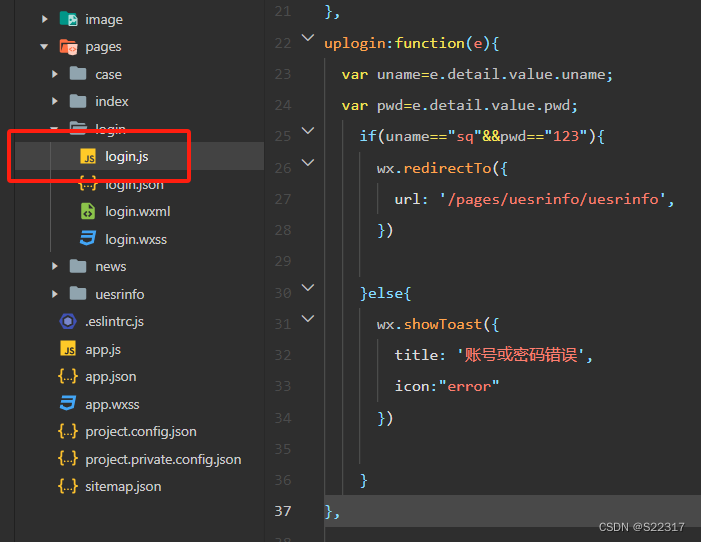
Task: Open the case folder
Action: [x=108, y=74]
